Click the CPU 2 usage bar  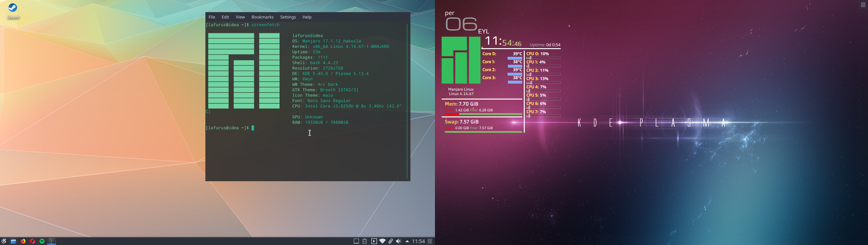coord(544,74)
